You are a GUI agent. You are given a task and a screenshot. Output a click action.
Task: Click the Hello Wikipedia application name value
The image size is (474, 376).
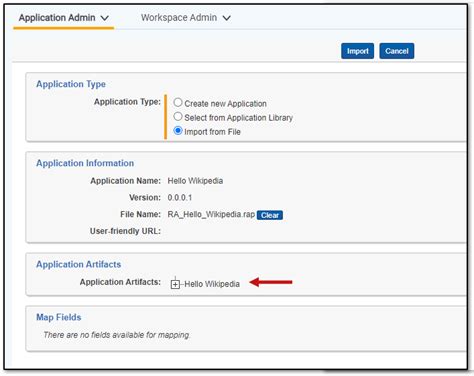pos(195,181)
